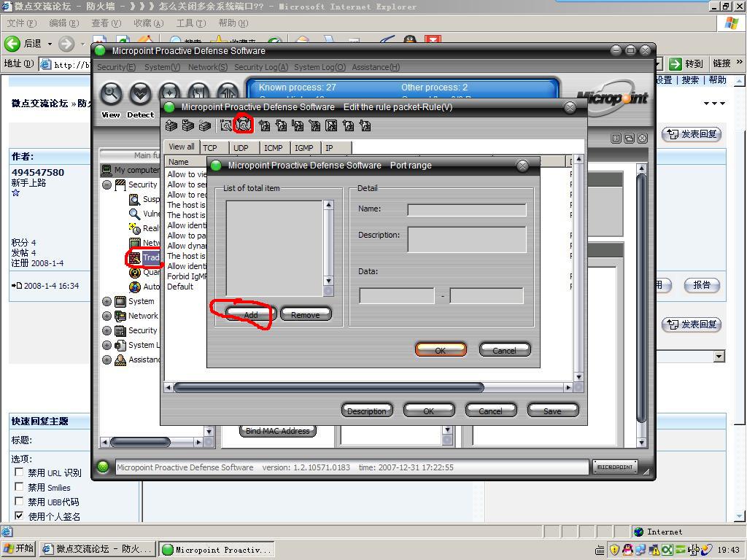Click Cancel in the Port range dialog

coord(505,350)
